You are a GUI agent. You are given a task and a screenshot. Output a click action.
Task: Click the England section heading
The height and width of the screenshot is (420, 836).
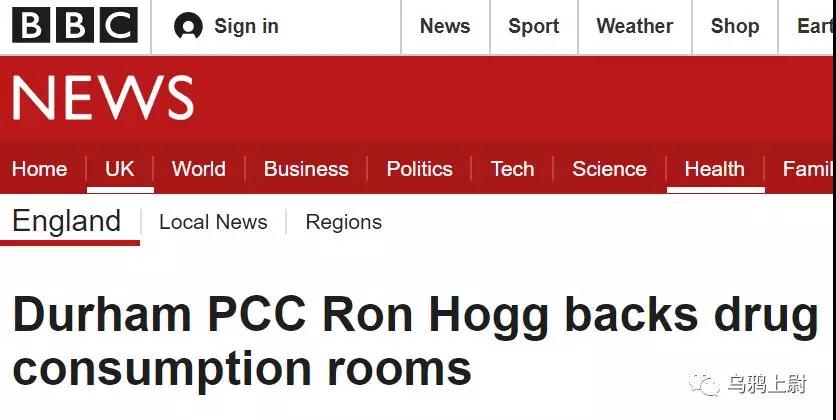(x=67, y=220)
